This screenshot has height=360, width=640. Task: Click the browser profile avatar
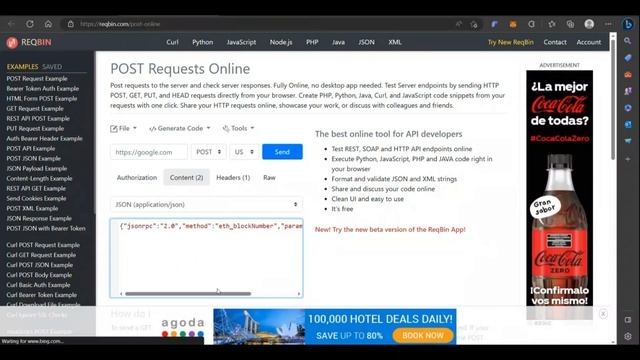pyautogui.click(x=589, y=24)
